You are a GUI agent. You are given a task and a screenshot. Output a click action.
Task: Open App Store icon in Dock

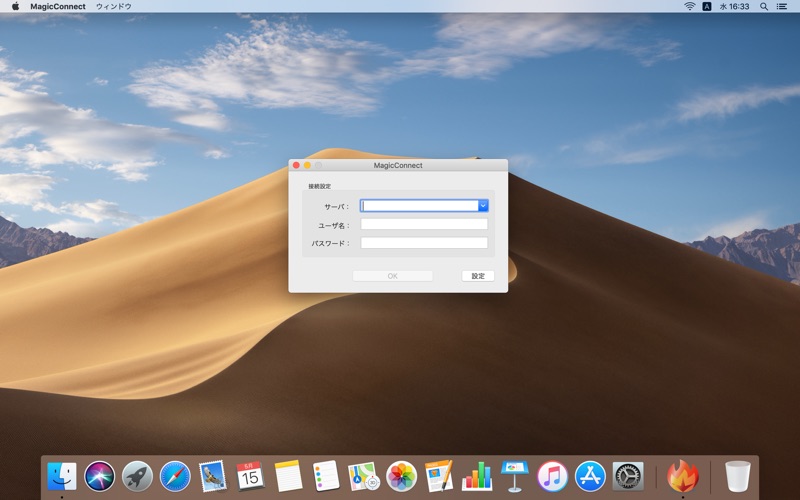[x=590, y=476]
